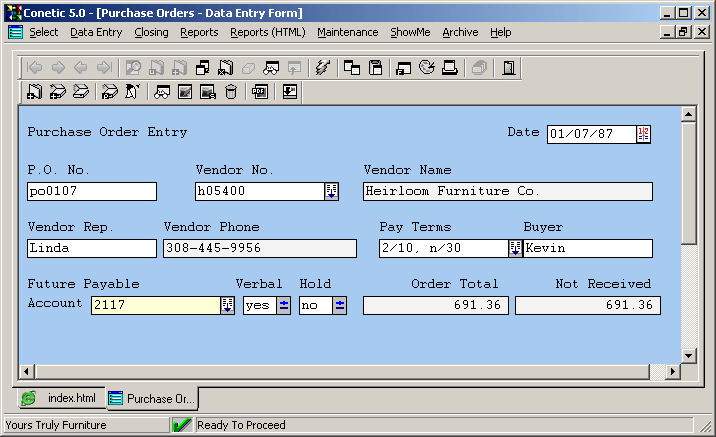The image size is (716, 437).
Task: Click the vertical scrollbar down arrow
Action: [688, 356]
